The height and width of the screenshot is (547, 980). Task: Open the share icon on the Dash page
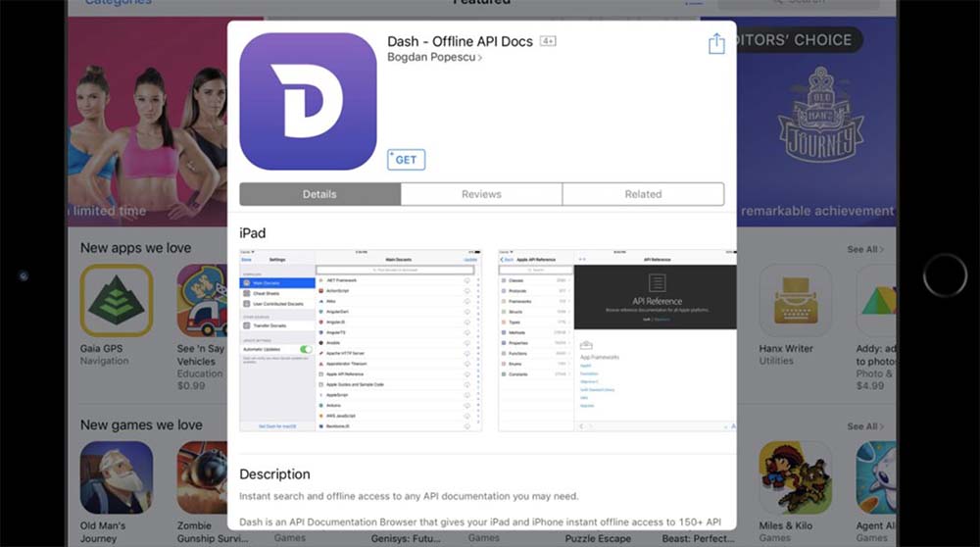pyautogui.click(x=716, y=44)
